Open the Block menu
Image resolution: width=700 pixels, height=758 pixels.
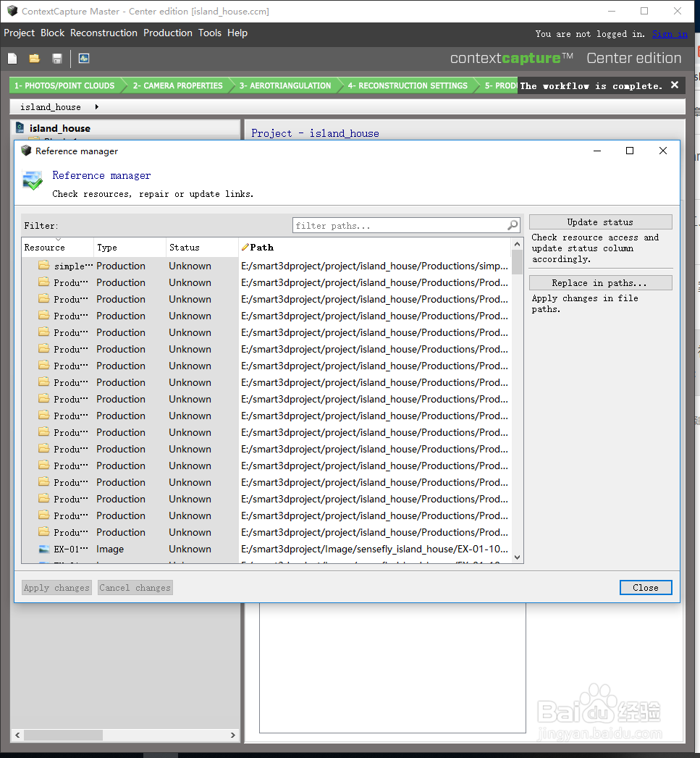pyautogui.click(x=52, y=33)
